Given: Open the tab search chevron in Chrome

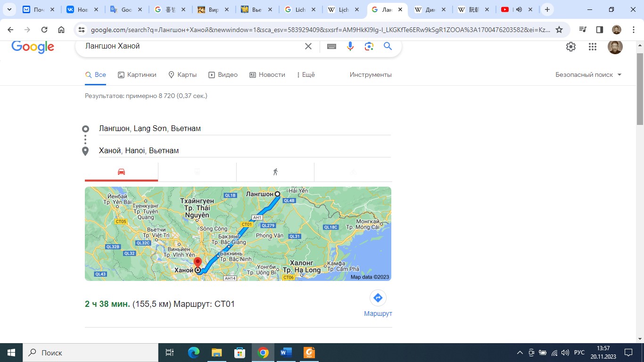Looking at the screenshot, I should click(9, 9).
